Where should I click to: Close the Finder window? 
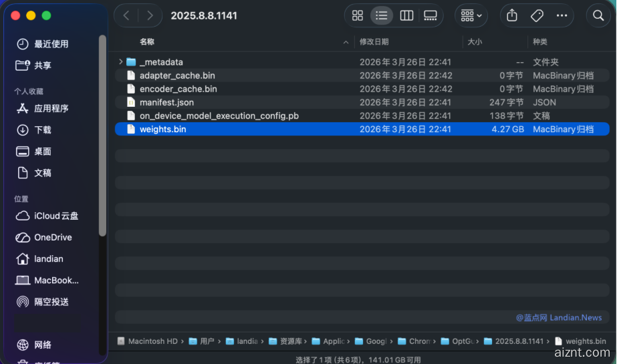[x=15, y=15]
